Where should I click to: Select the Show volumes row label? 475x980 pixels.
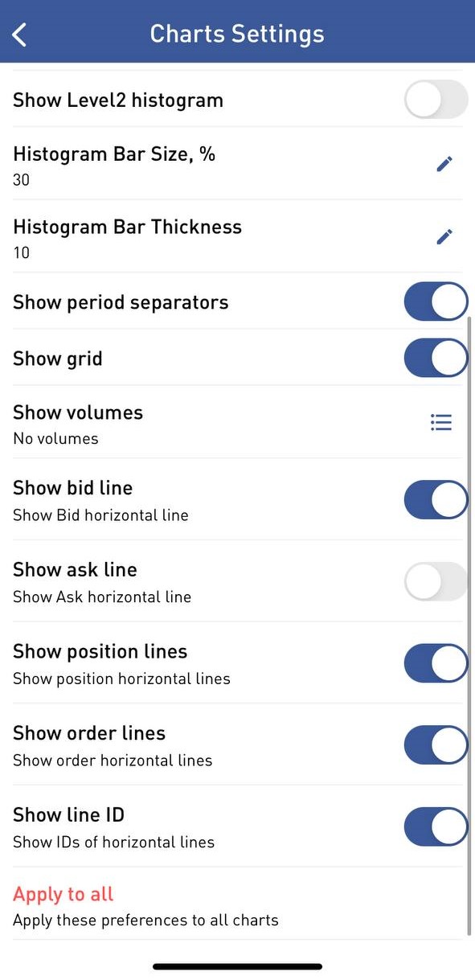(x=78, y=412)
